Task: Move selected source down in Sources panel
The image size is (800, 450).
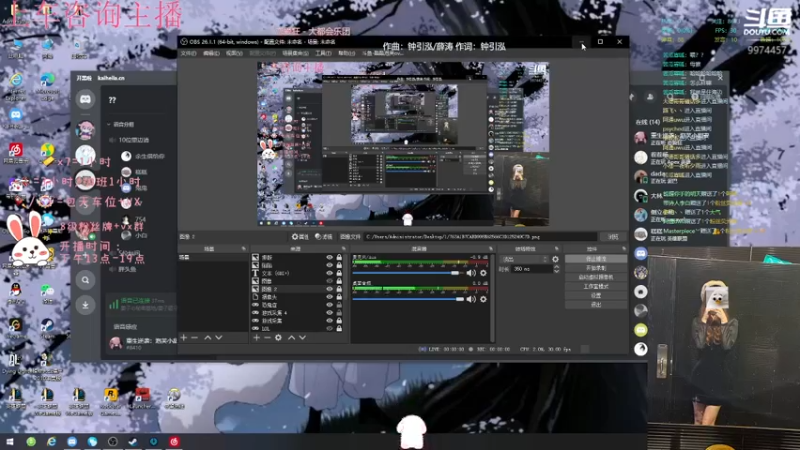Action: pos(302,338)
